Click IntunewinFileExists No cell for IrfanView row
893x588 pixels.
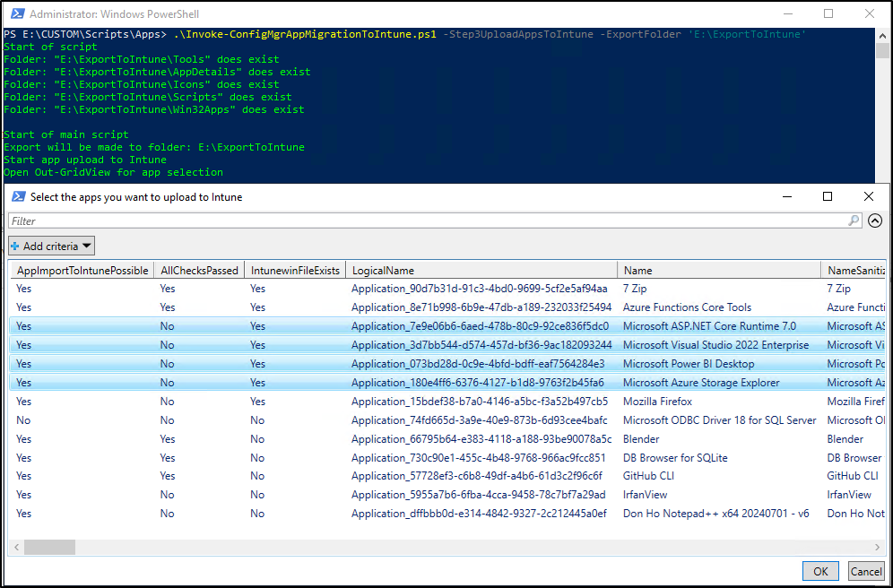click(x=257, y=495)
